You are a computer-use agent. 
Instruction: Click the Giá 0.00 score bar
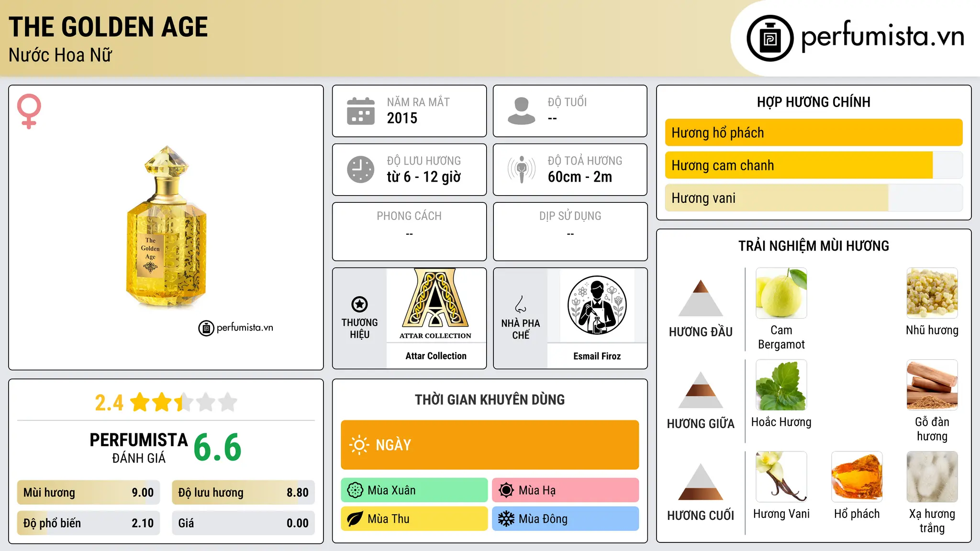[243, 523]
